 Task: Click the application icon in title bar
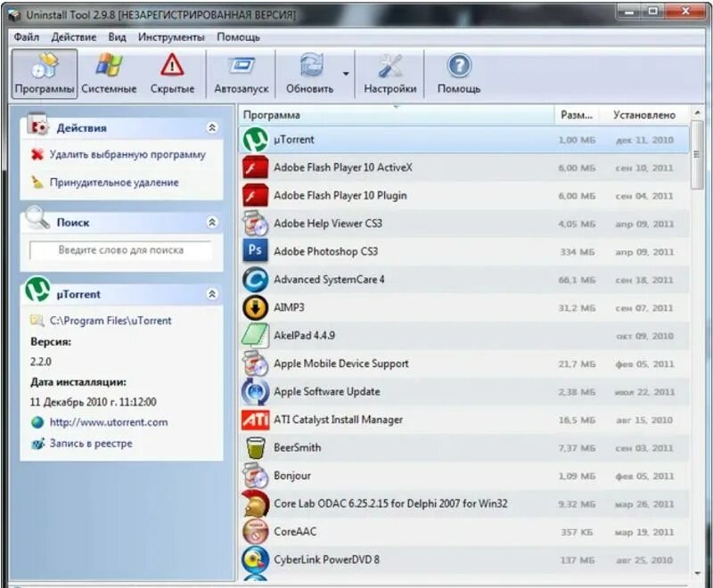point(14,15)
